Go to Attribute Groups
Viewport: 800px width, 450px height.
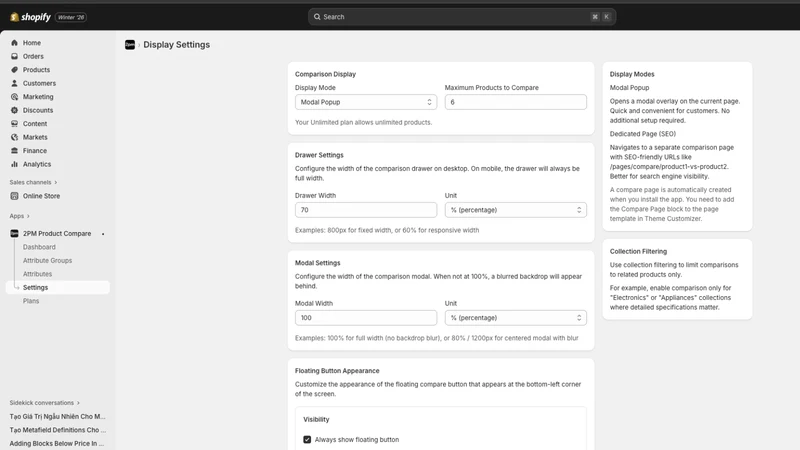[47, 260]
